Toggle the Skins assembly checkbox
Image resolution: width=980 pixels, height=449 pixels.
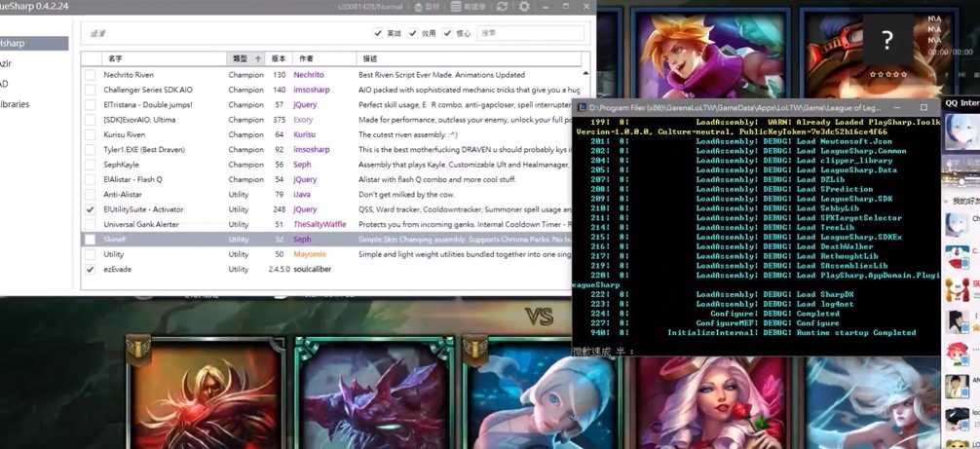(91, 240)
